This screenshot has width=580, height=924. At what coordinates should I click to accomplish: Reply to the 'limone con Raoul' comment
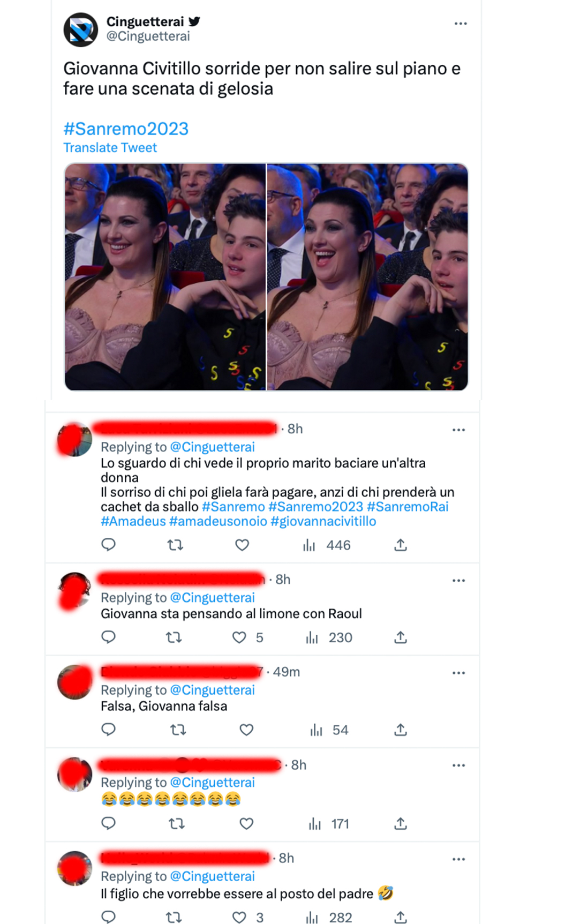[109, 637]
